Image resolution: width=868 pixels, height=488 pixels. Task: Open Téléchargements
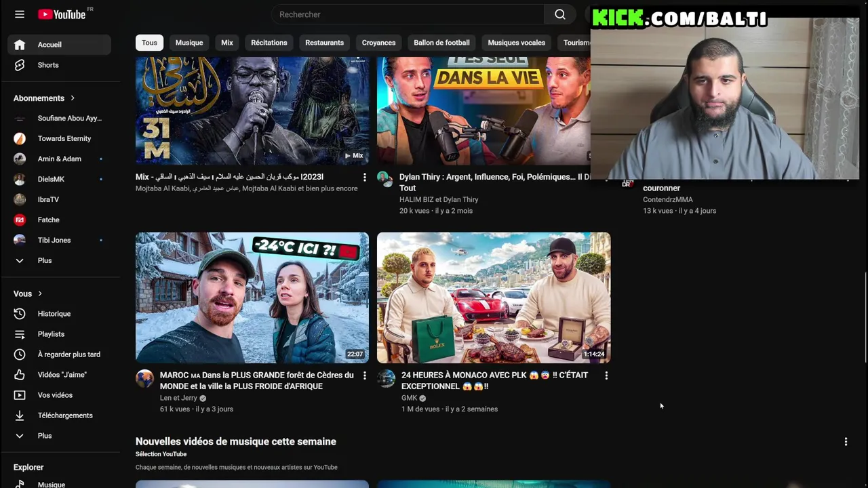[60, 415]
